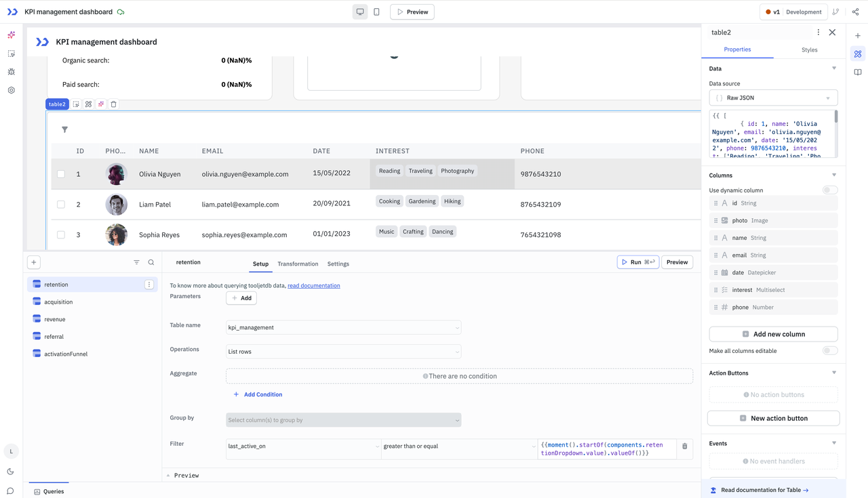Open the debugger bug icon in sidebar
Screen dimensions: 868x498
click(12, 72)
